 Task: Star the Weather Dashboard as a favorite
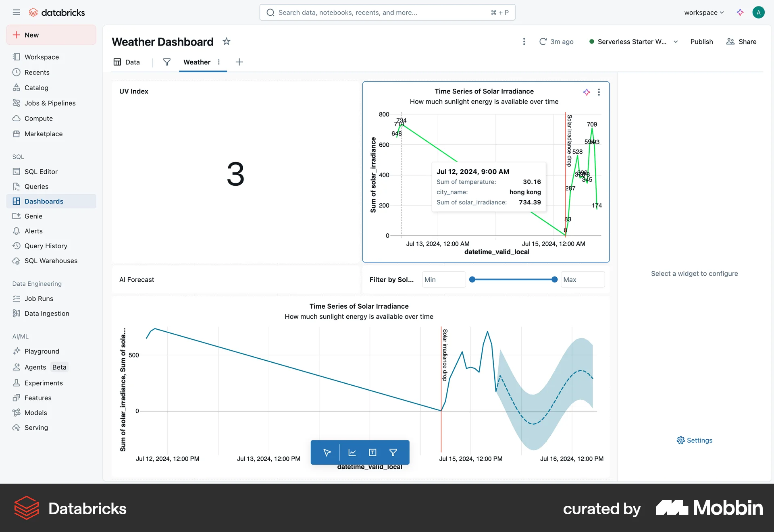tap(226, 42)
